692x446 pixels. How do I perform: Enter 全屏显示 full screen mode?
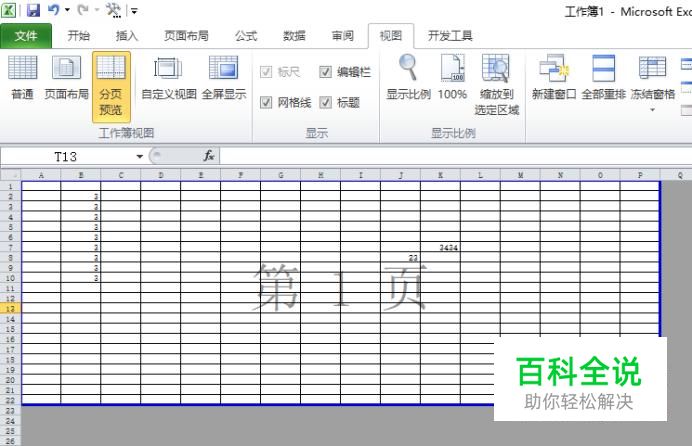point(224,78)
